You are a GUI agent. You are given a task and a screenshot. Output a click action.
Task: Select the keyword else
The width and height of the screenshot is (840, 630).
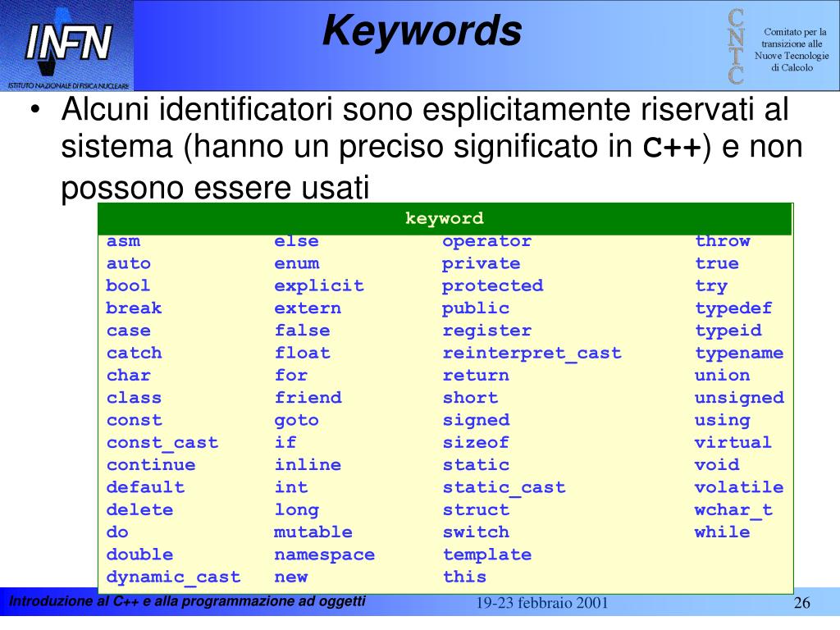[297, 241]
